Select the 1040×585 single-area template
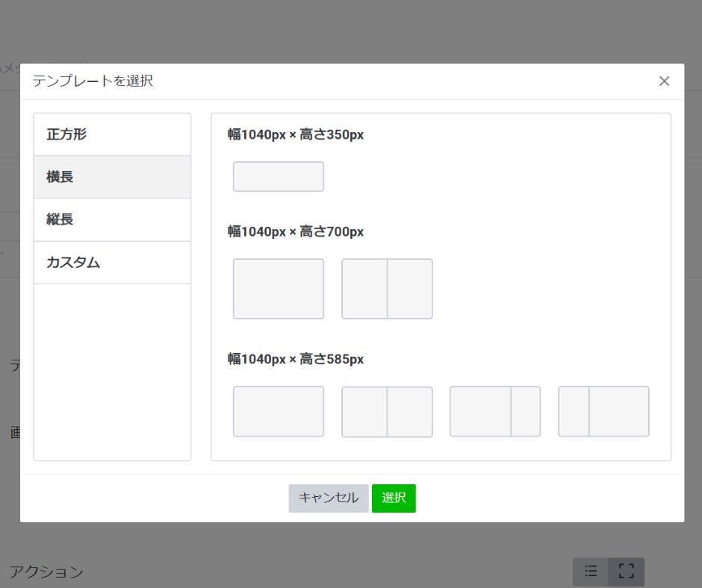 coord(278,411)
